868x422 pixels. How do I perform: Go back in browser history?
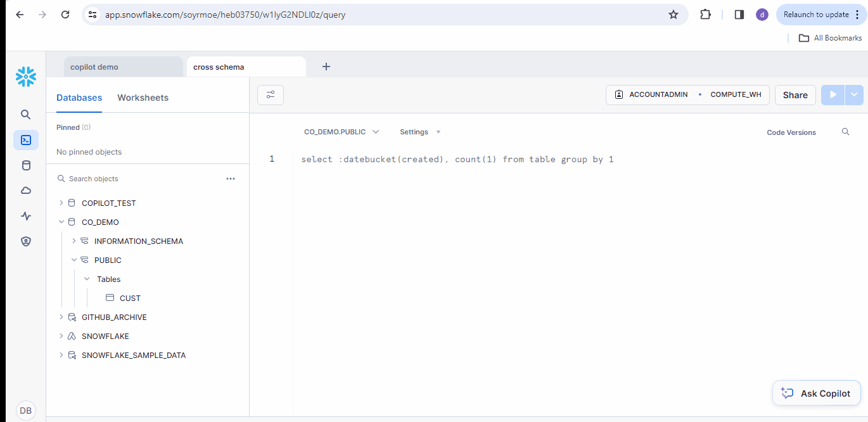tap(20, 15)
